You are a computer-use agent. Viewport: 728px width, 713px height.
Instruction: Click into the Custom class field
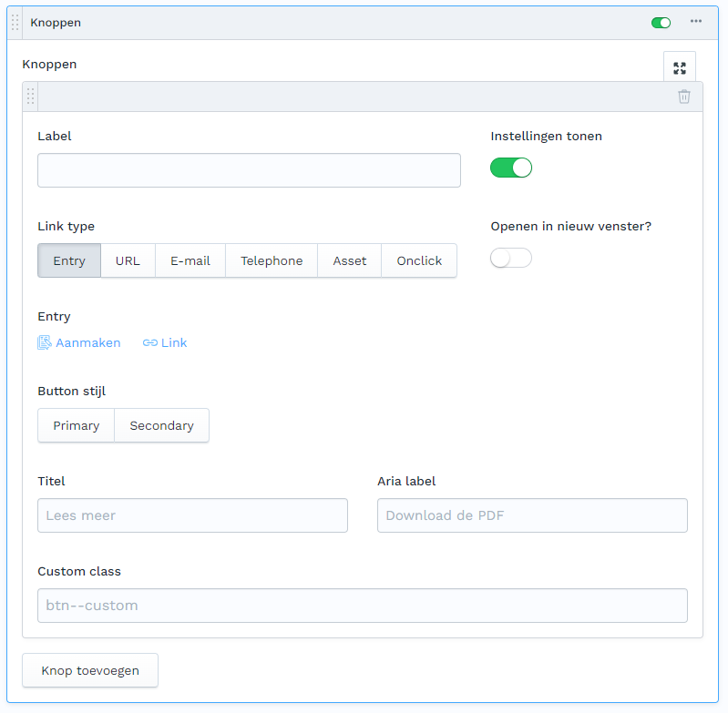point(362,606)
